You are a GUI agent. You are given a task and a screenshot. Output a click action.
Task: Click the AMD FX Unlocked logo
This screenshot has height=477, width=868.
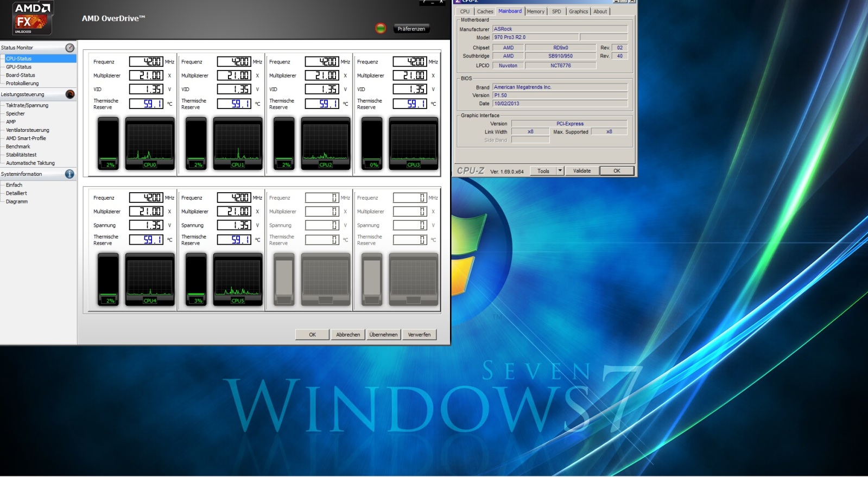32,18
